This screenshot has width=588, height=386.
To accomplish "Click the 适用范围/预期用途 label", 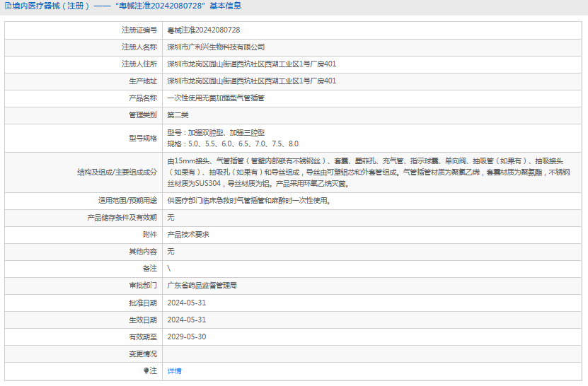I will coord(127,201).
